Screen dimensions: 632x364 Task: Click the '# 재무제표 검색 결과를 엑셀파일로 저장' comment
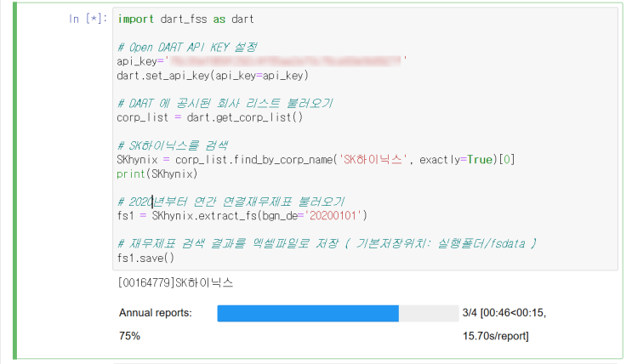pos(327,244)
